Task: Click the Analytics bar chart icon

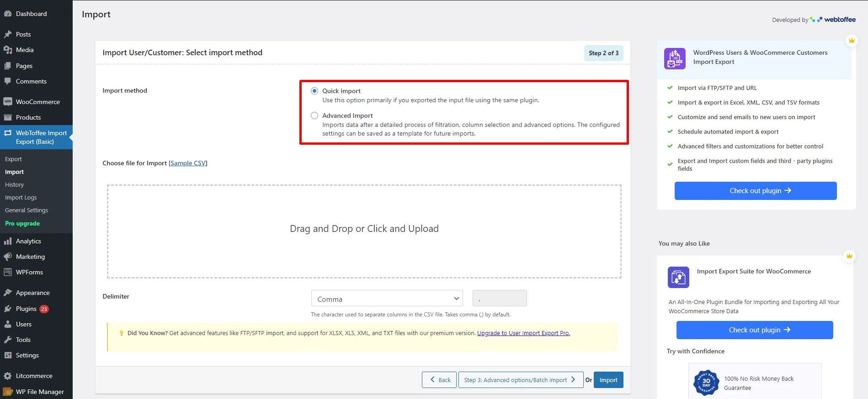Action: (x=8, y=241)
